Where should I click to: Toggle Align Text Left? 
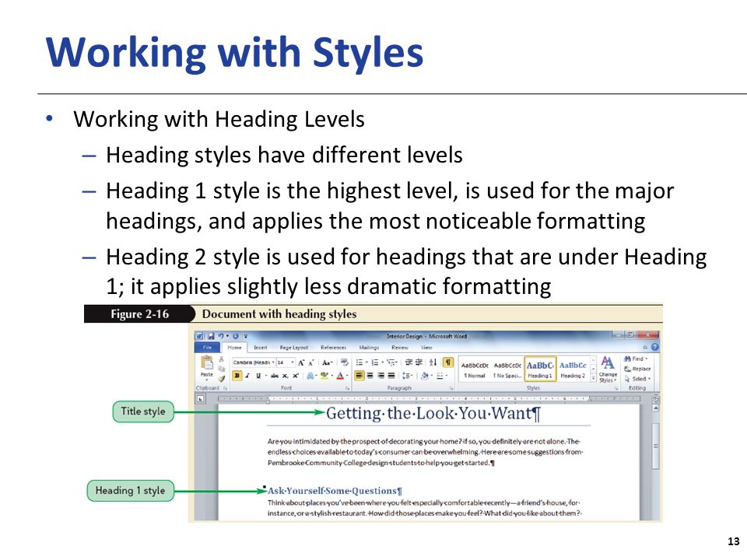pos(359,376)
